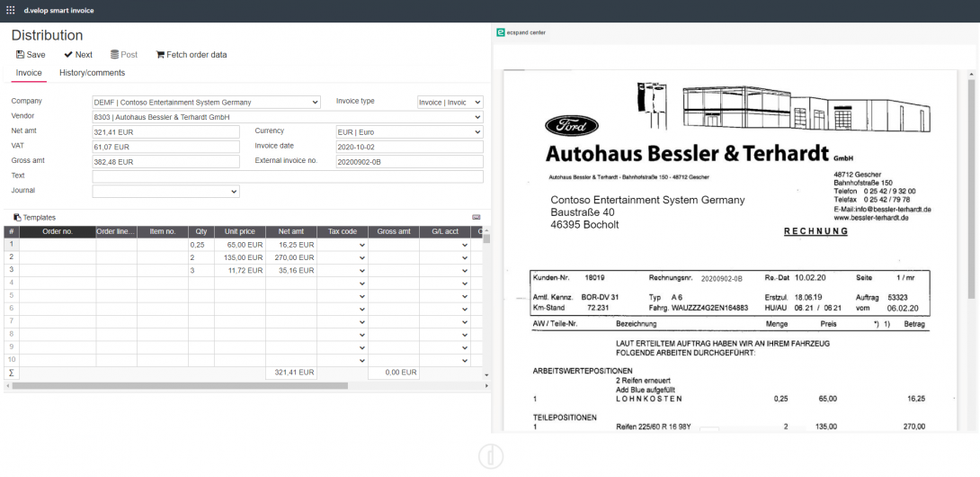This screenshot has width=980, height=477.
Task: Click the Text input field
Action: pyautogui.click(x=288, y=176)
